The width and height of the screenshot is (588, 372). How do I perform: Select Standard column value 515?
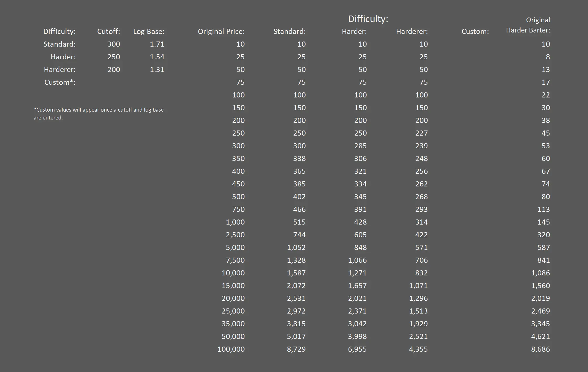[299, 222]
